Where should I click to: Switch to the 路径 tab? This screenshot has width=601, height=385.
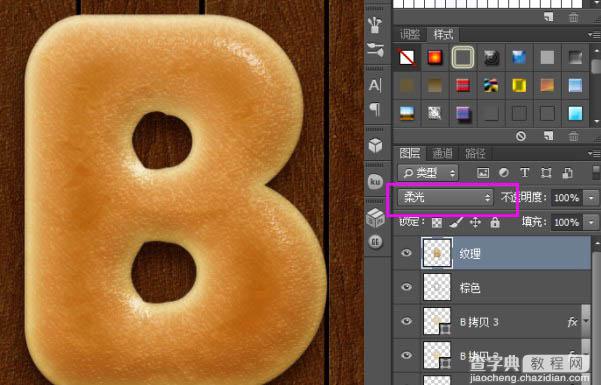(x=475, y=153)
